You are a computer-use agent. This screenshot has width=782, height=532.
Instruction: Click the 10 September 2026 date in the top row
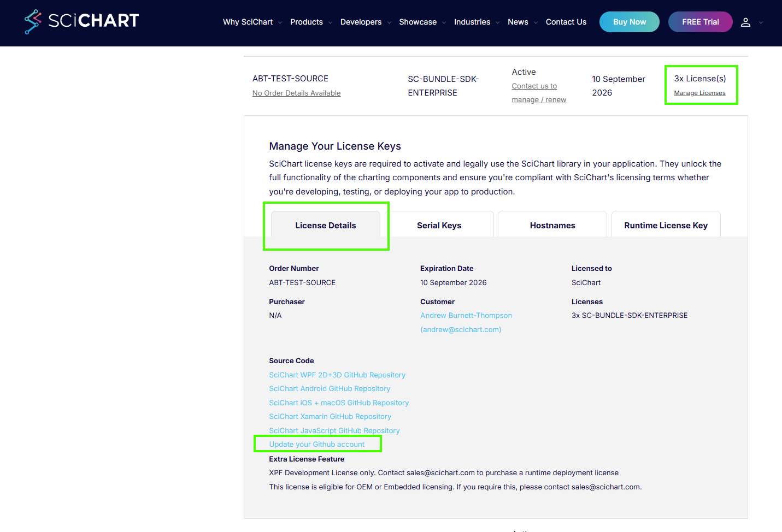click(x=619, y=86)
